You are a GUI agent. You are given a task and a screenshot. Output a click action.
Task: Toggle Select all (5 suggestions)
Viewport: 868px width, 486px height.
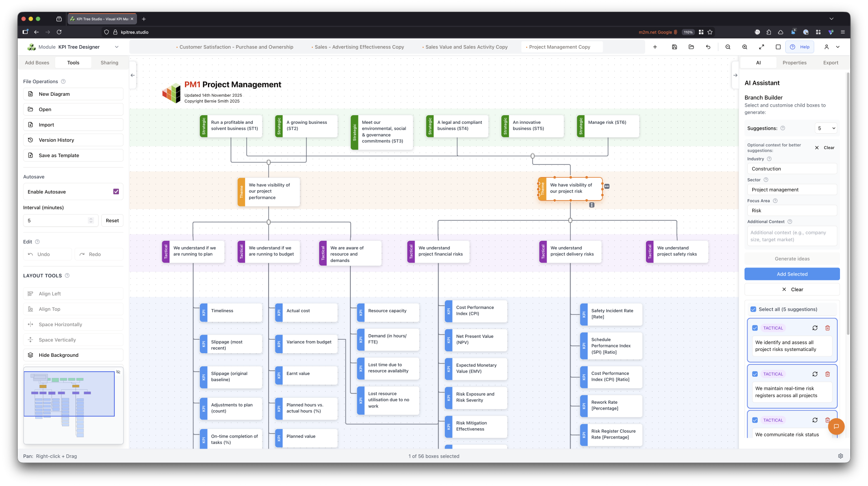753,309
